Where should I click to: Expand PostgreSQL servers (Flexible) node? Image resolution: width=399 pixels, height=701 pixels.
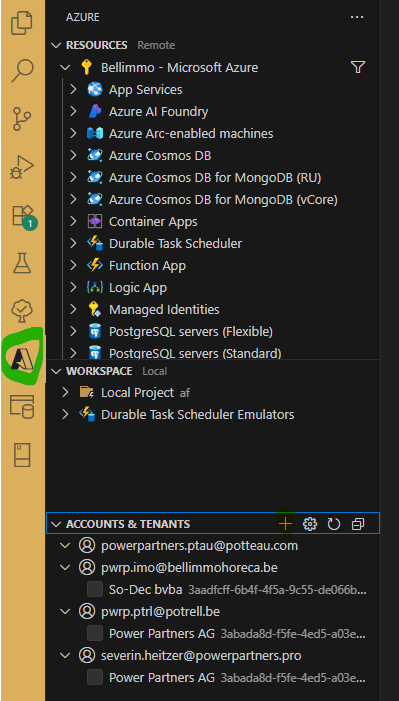pos(74,331)
